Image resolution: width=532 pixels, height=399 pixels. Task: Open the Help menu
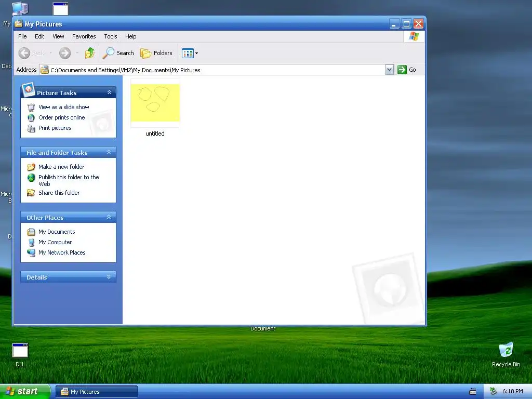(130, 36)
